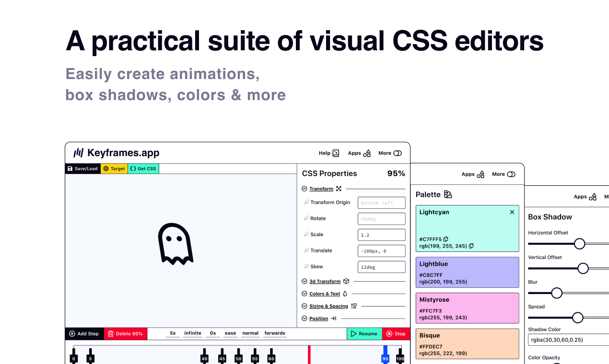Select the 45 timeline marker
Screen dimensions: 609x364
click(222, 356)
